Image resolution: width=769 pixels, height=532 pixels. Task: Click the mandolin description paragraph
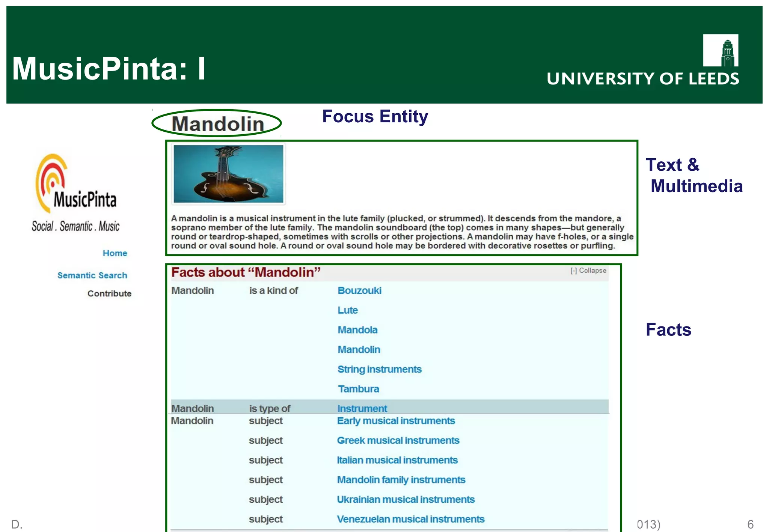(402, 232)
